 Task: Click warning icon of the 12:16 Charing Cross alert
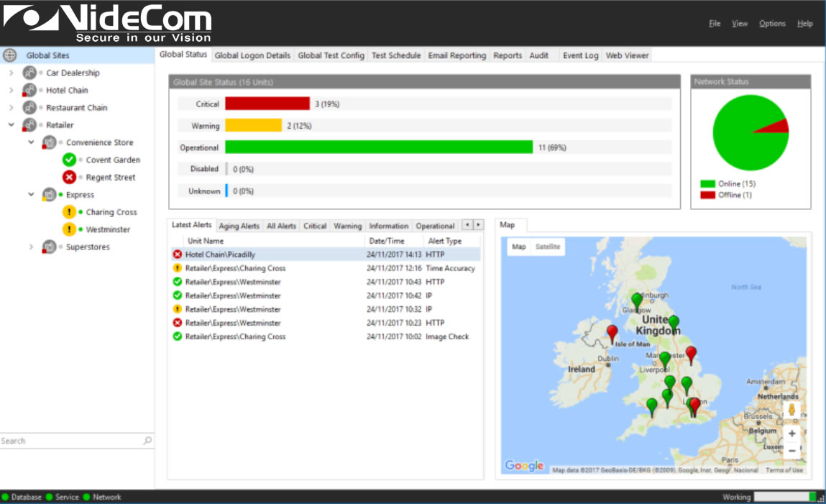tap(178, 268)
